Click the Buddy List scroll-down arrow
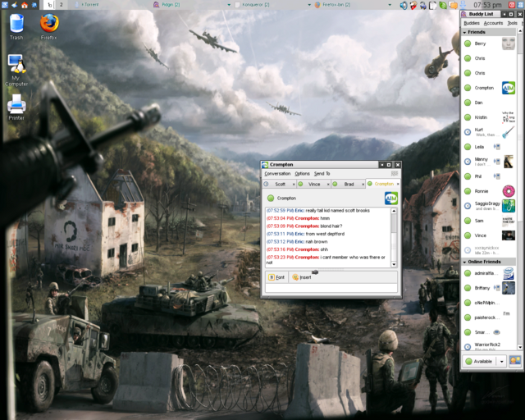Viewport: 525px width, 420px height. (x=519, y=347)
